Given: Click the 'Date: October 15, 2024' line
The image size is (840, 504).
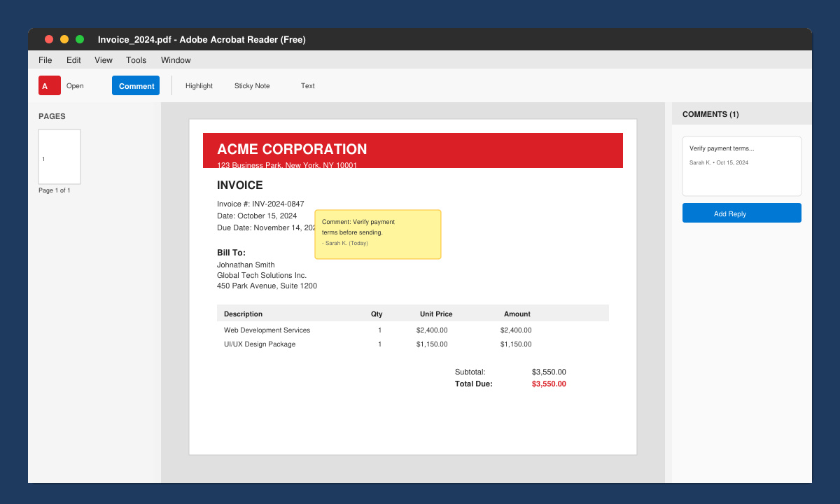Looking at the screenshot, I should [257, 216].
